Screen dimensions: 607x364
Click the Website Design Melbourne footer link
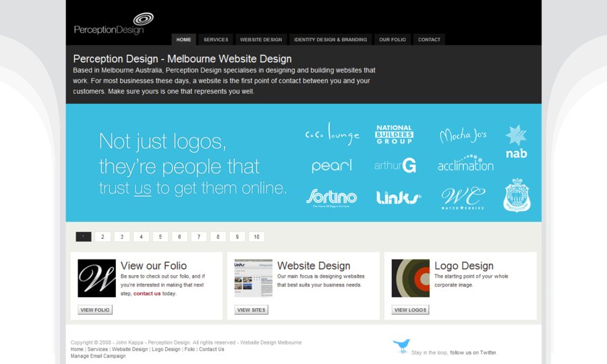click(271, 342)
